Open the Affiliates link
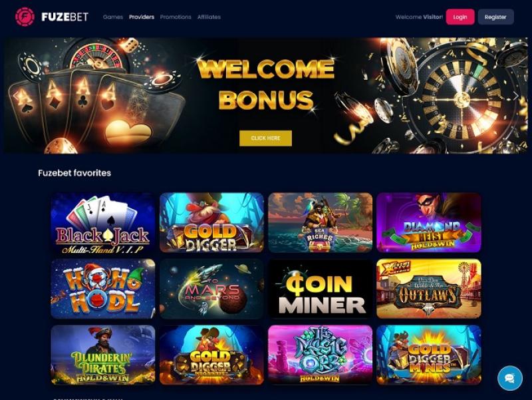This screenshot has width=532, height=400. coord(209,17)
